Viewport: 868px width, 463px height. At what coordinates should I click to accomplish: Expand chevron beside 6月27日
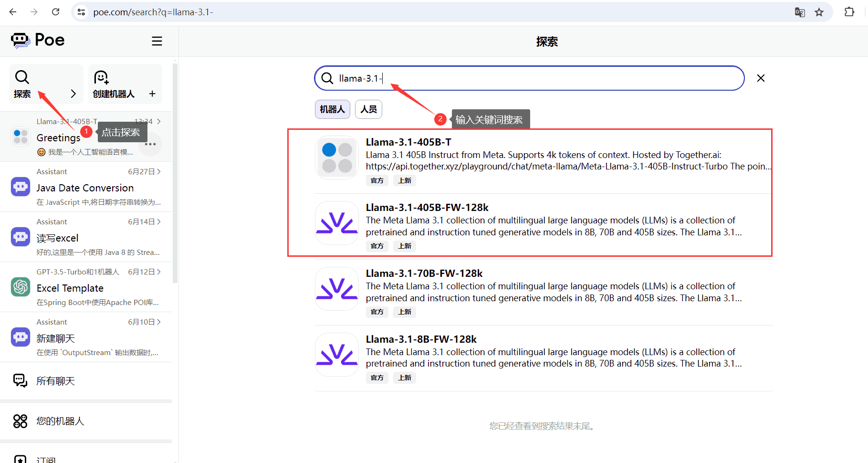(158, 172)
